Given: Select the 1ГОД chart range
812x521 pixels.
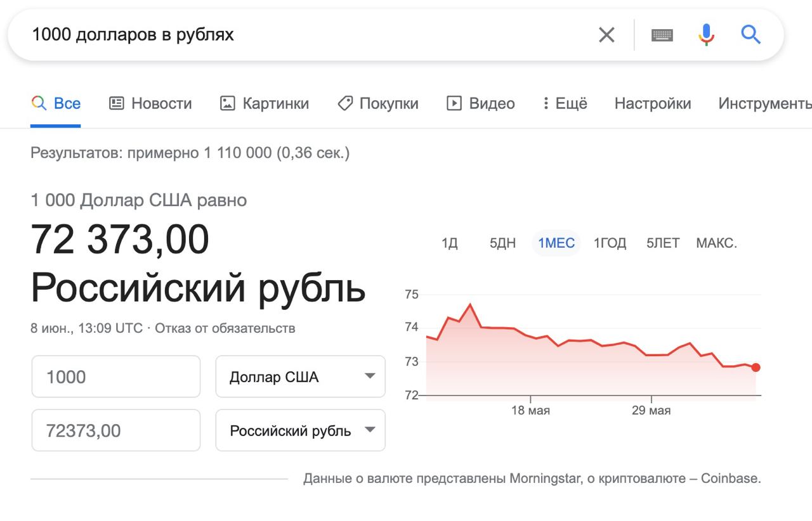Looking at the screenshot, I should (610, 243).
